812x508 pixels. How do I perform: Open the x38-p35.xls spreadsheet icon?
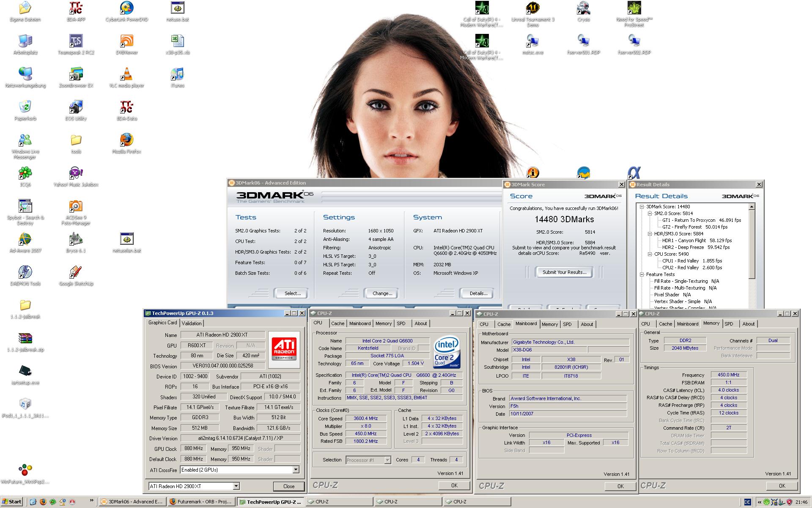click(178, 44)
